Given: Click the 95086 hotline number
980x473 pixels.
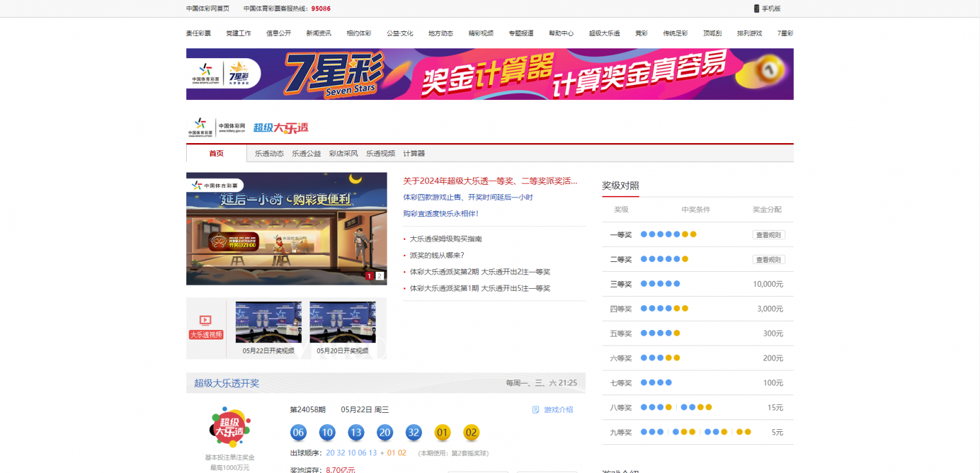Looking at the screenshot, I should tap(321, 8).
